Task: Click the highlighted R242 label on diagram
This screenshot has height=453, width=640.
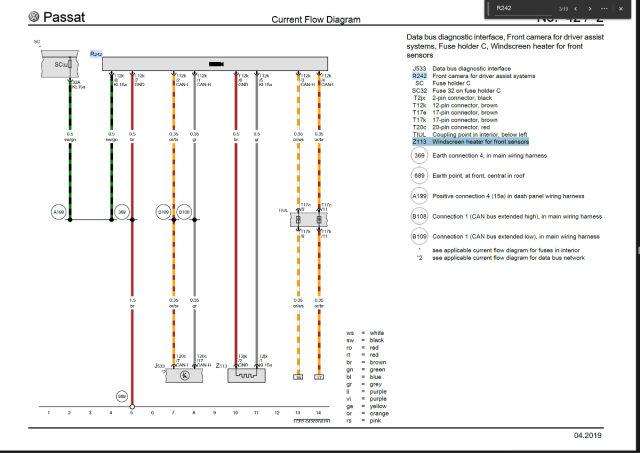Action: [96, 51]
